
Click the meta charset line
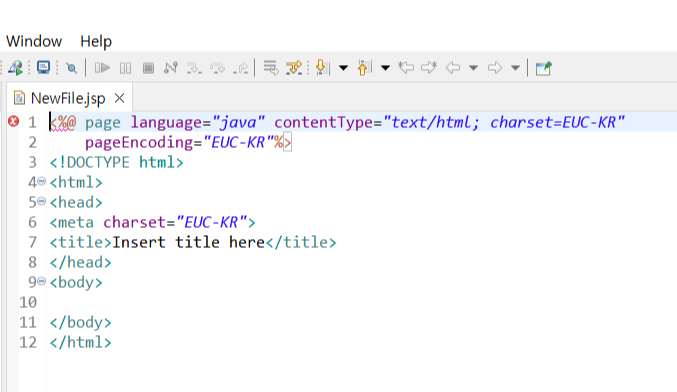[x=152, y=222]
